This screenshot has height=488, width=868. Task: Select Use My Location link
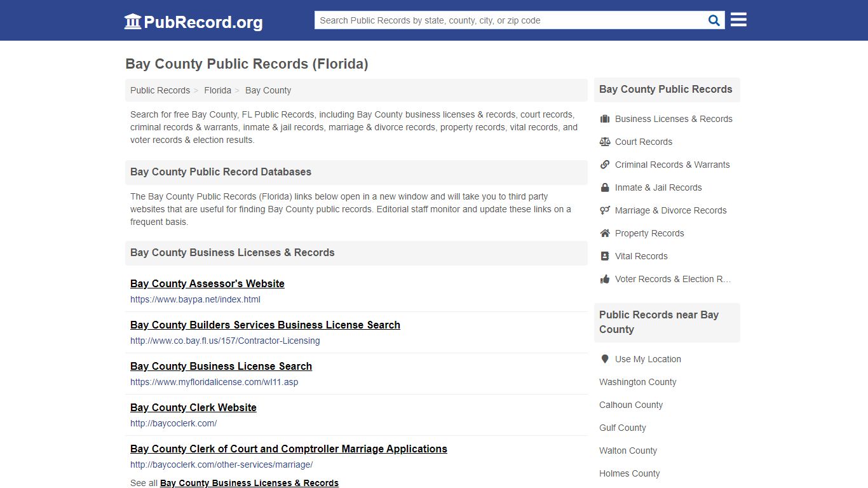point(648,359)
